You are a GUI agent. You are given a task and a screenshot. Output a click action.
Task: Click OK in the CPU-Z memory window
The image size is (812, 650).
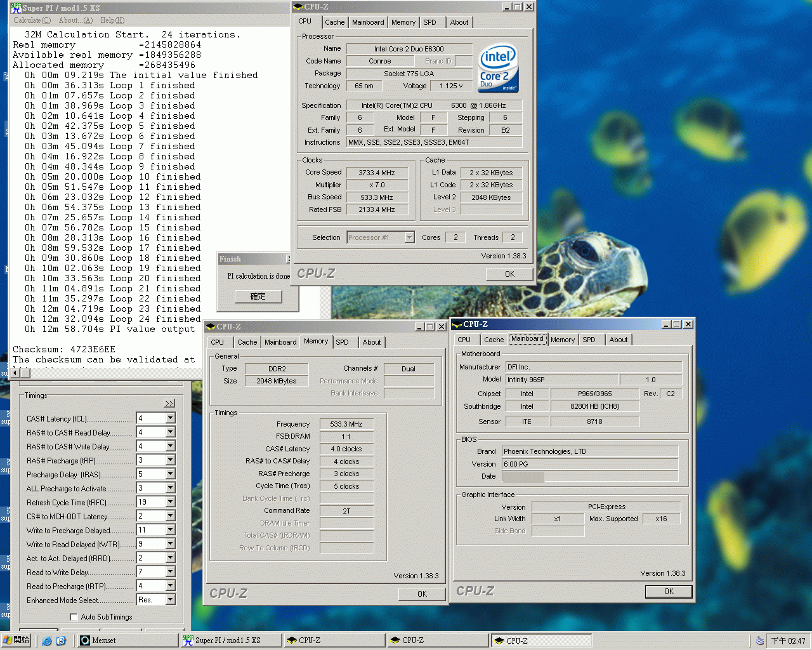pyautogui.click(x=422, y=594)
